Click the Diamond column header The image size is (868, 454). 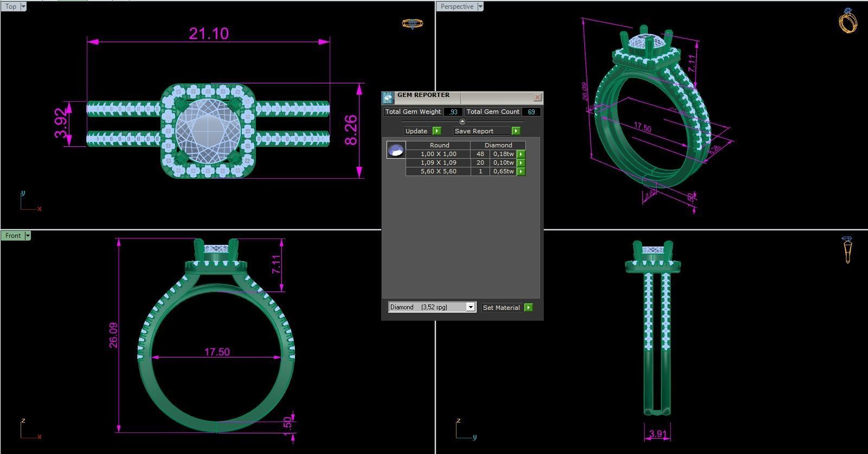498,145
